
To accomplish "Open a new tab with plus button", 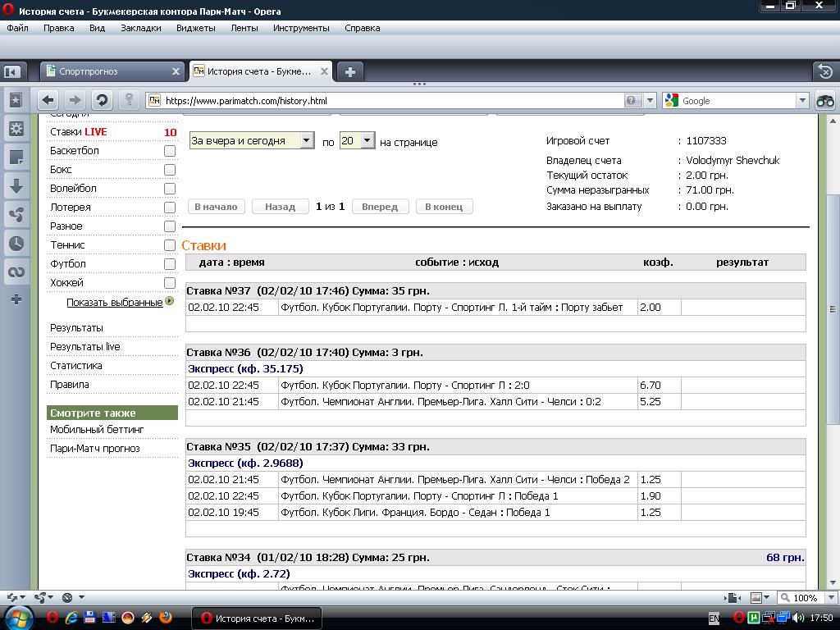I will 349,71.
